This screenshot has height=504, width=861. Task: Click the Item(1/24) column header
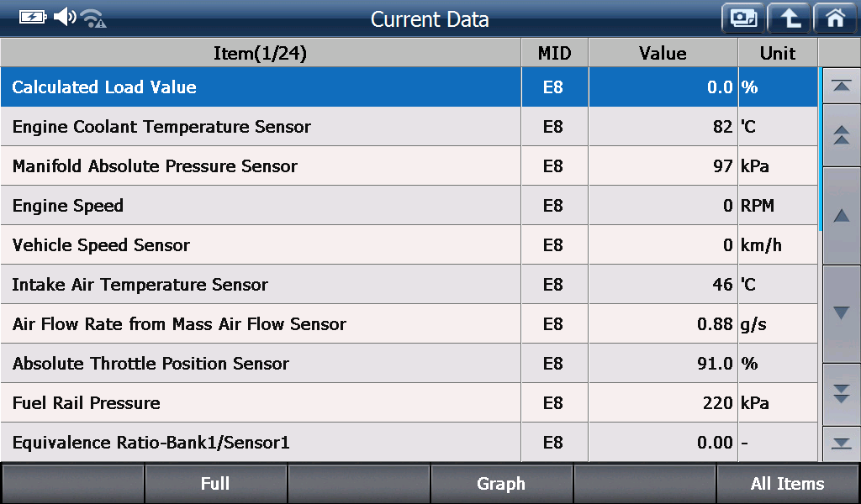(x=261, y=53)
